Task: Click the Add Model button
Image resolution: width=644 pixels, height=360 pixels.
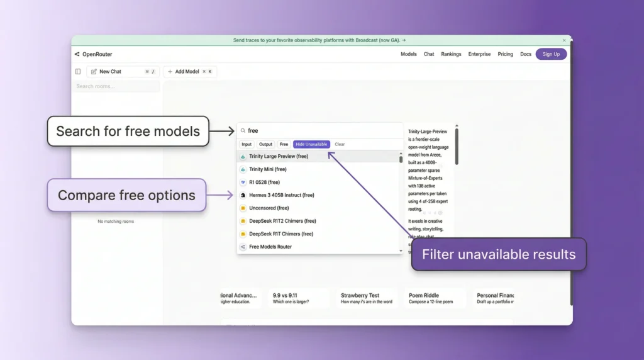Action: click(190, 72)
